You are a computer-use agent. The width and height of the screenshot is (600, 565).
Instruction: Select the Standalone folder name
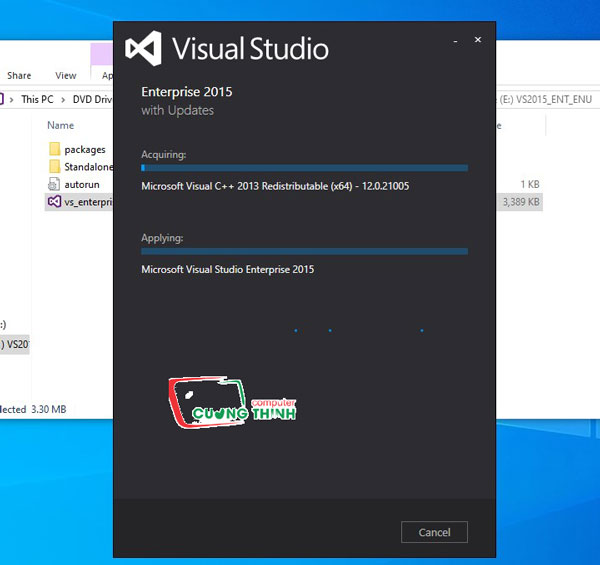pos(88,167)
